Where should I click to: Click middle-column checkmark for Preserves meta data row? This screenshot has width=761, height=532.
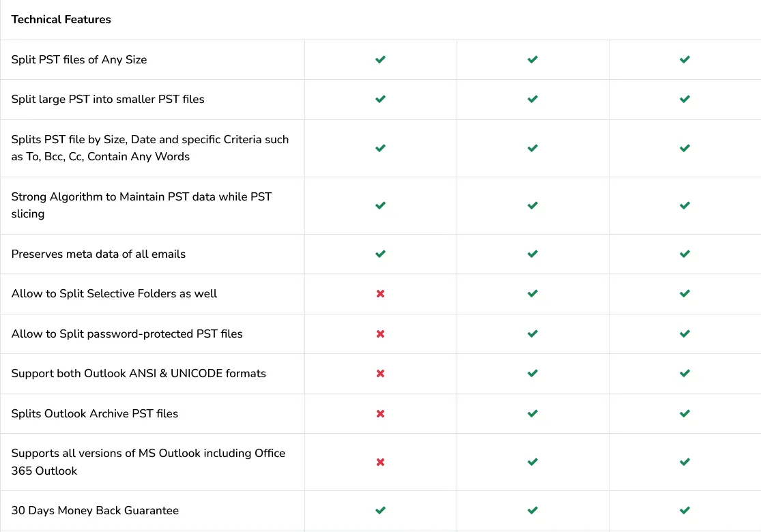click(533, 254)
